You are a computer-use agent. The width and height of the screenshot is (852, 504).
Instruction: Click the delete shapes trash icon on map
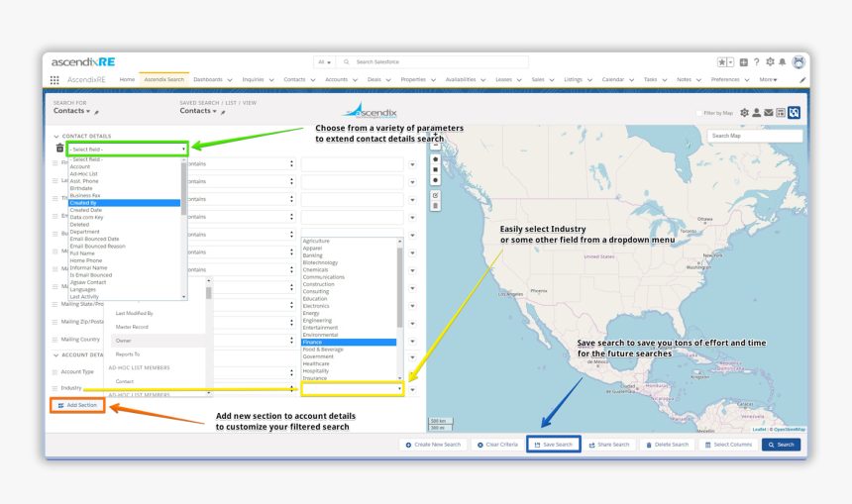tap(435, 205)
